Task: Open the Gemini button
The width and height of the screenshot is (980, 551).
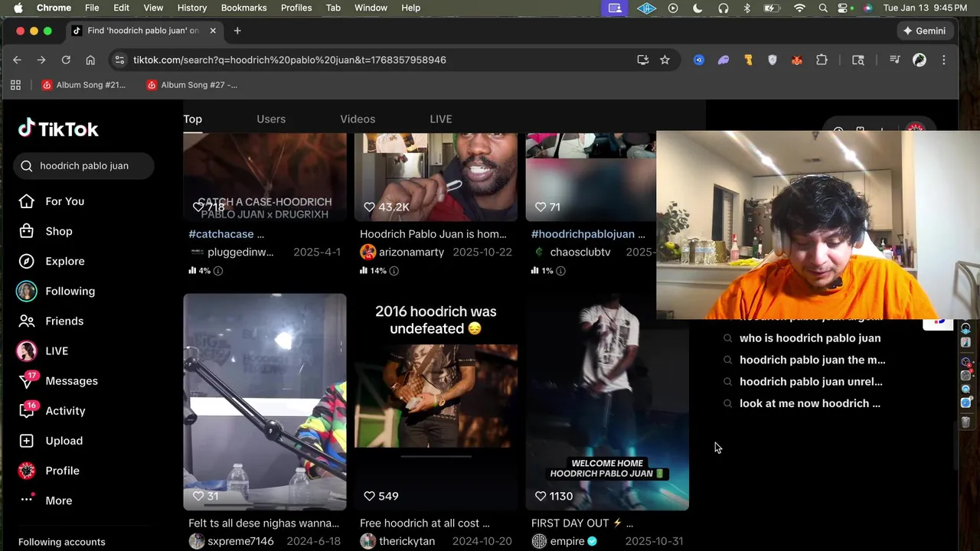Action: tap(925, 31)
